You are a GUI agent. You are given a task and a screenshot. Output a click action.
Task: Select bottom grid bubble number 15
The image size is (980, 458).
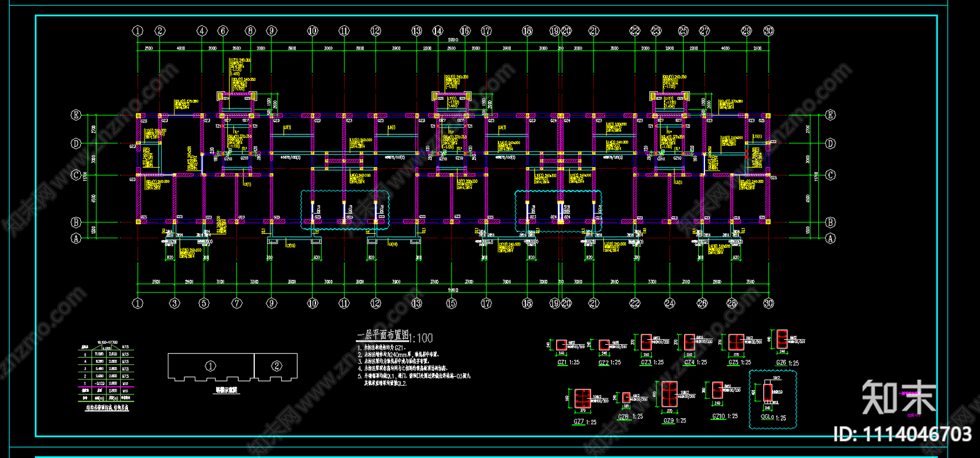coord(451,303)
